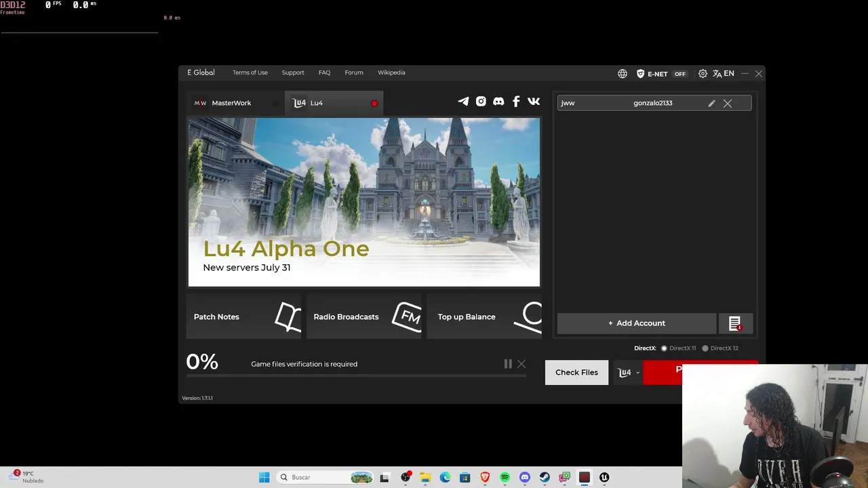Select DirectX 12 radio option
This screenshot has height=488, width=868.
720,348
